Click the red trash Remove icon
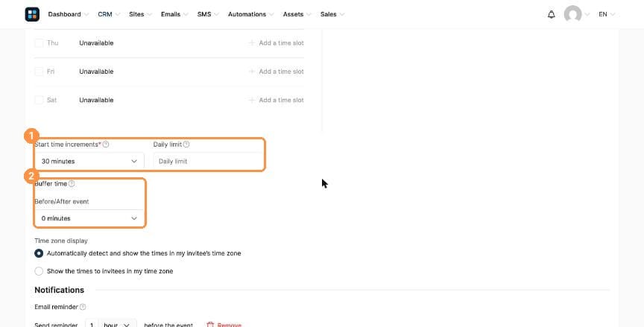 point(210,325)
